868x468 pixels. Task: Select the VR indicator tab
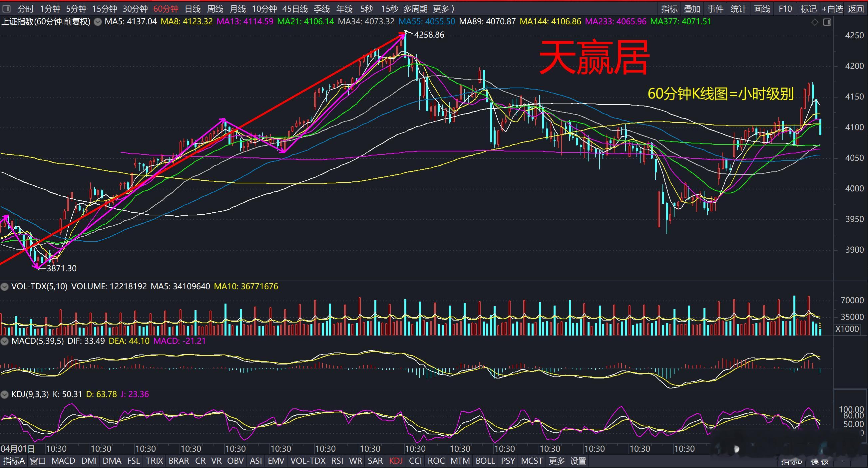[216, 461]
